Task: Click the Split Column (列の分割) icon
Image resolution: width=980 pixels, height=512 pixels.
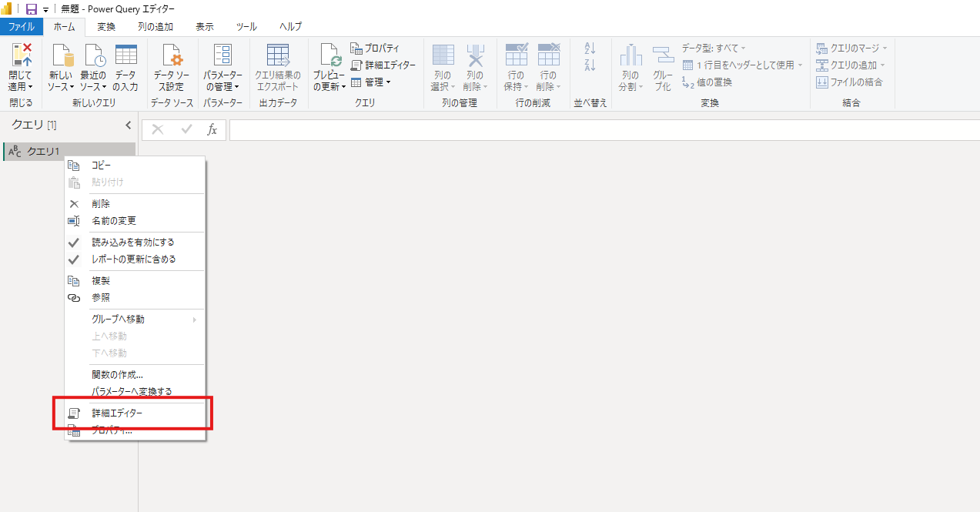Action: [630, 56]
